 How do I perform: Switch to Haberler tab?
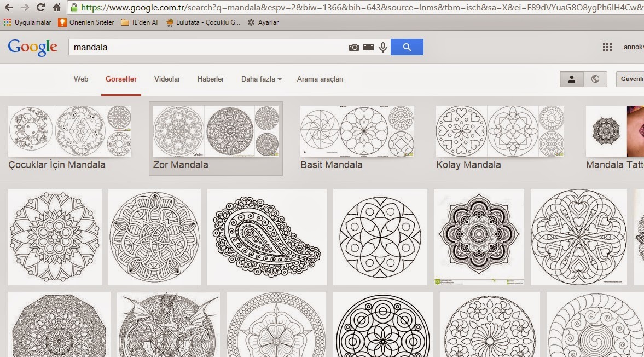211,79
